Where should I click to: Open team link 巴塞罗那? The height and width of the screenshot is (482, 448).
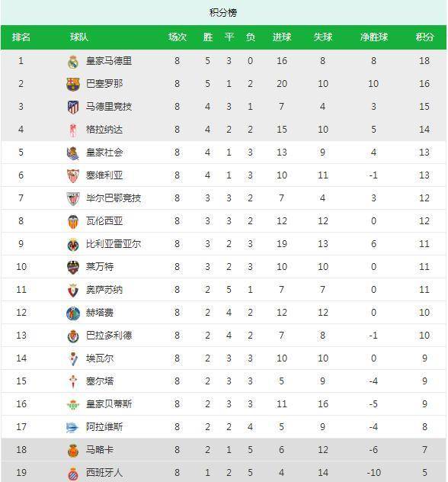104,84
